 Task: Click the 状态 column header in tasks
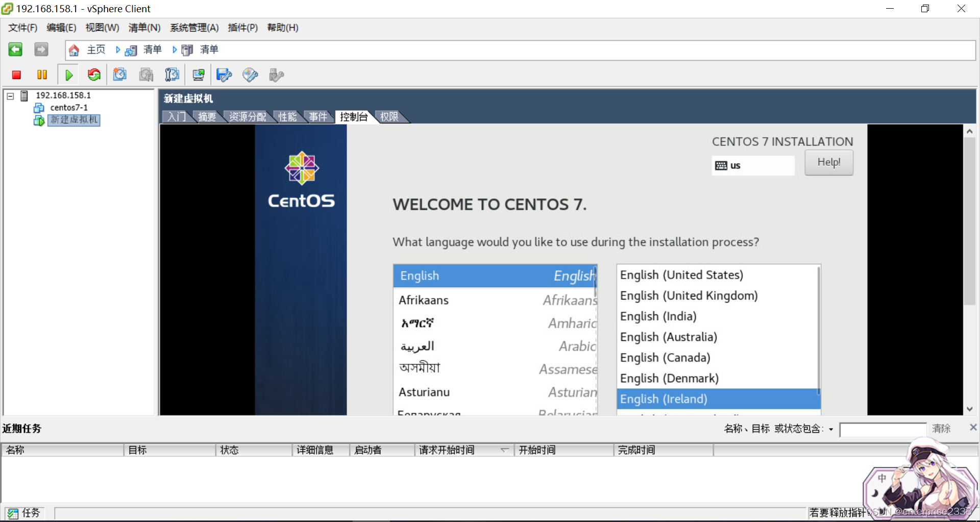tap(254, 450)
